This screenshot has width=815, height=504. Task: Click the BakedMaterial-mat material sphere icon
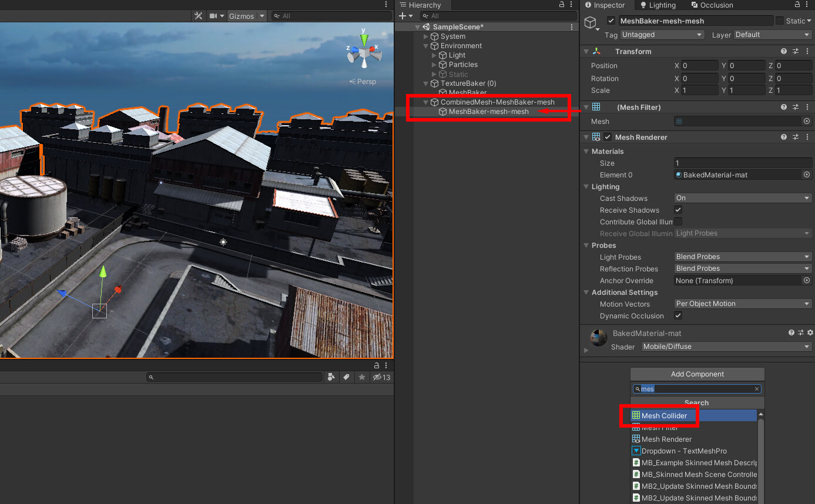click(678, 174)
